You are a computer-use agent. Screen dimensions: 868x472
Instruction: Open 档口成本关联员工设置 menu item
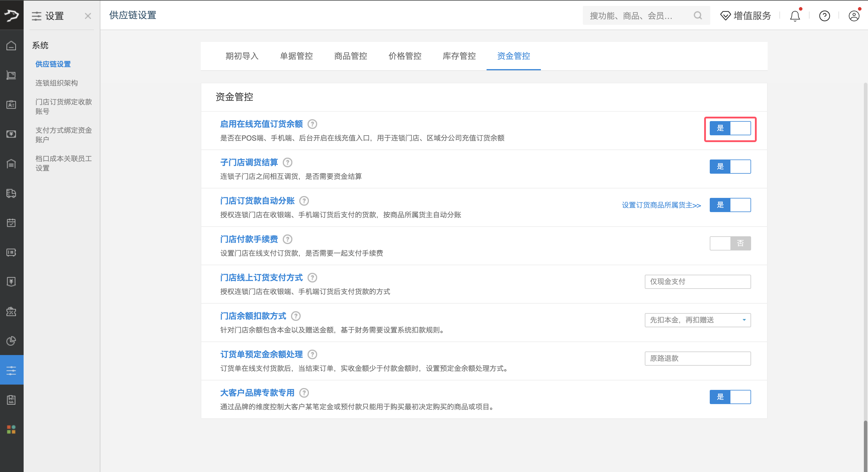tap(64, 163)
